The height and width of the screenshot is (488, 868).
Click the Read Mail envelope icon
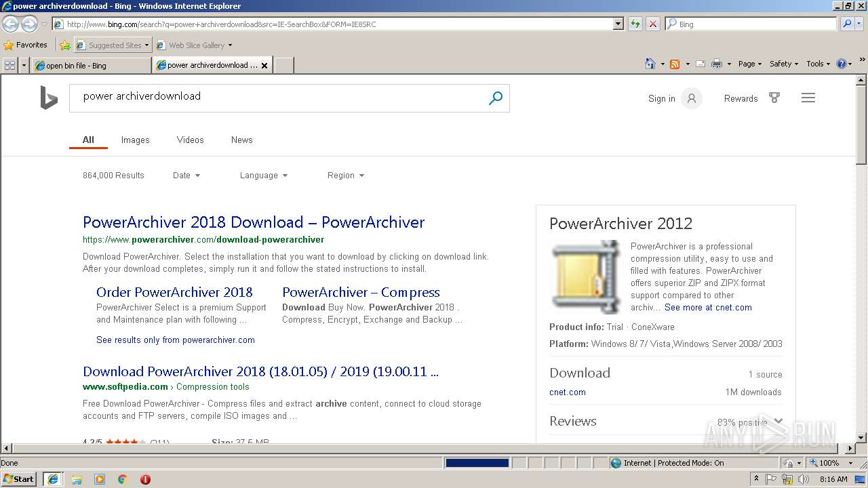coord(701,64)
